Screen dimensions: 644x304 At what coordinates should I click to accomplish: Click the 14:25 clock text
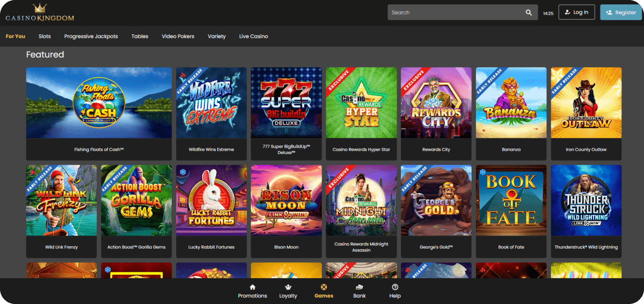(548, 13)
